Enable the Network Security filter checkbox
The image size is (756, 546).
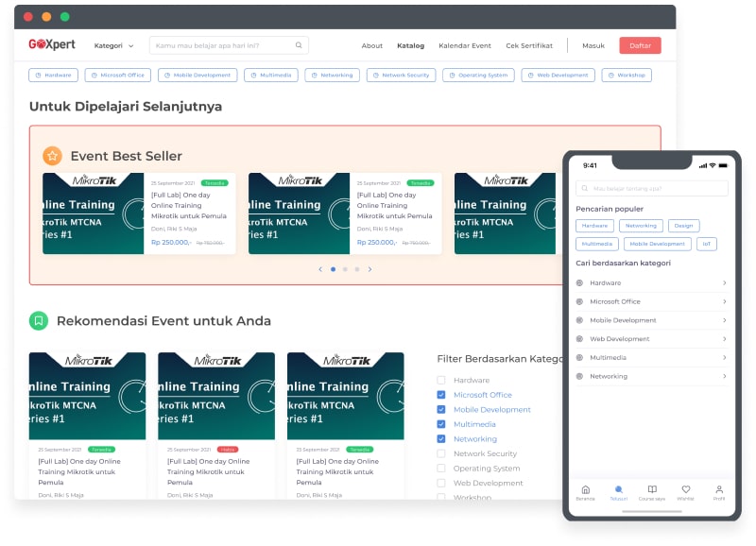click(441, 453)
